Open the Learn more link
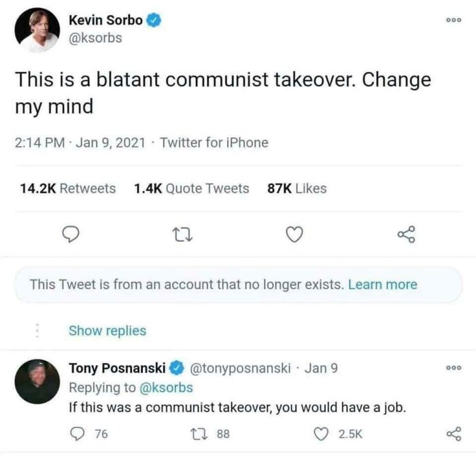This screenshot has height=458, width=476. tap(382, 285)
